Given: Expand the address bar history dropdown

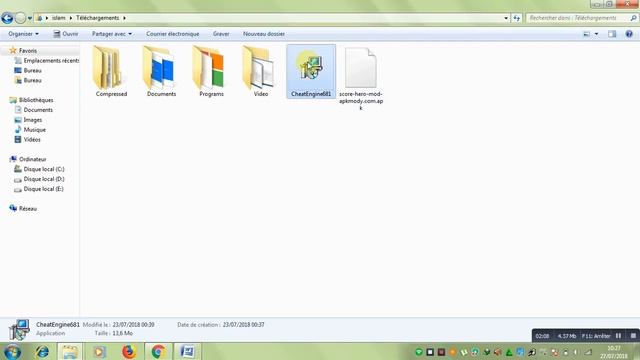Looking at the screenshot, I should pos(506,18).
